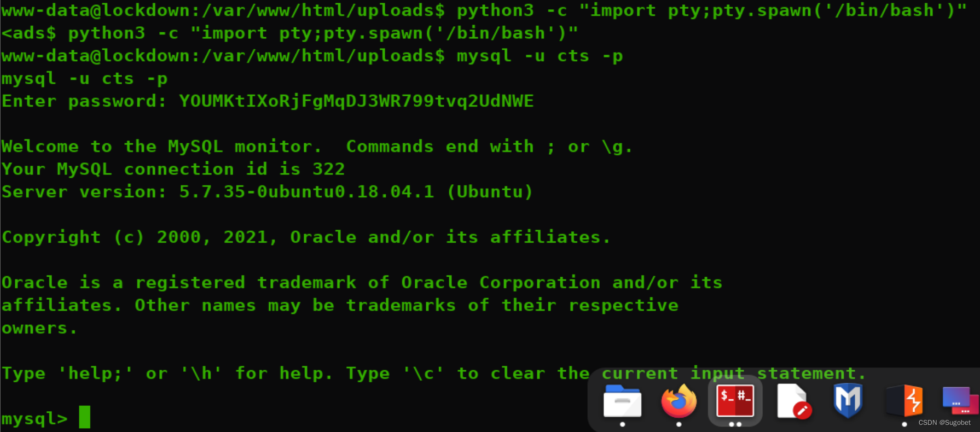Click 'www-data@lockdown' prompt with mysql command
Viewport: 980px width, 432px height.
tap(312, 56)
